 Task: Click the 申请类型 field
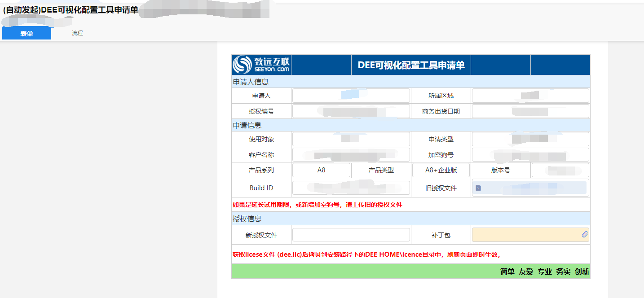tap(530, 139)
